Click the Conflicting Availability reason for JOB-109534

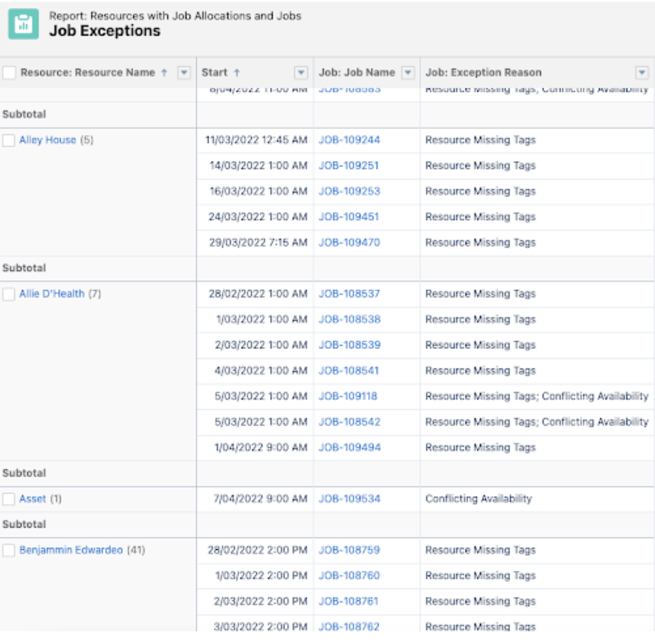coord(478,499)
